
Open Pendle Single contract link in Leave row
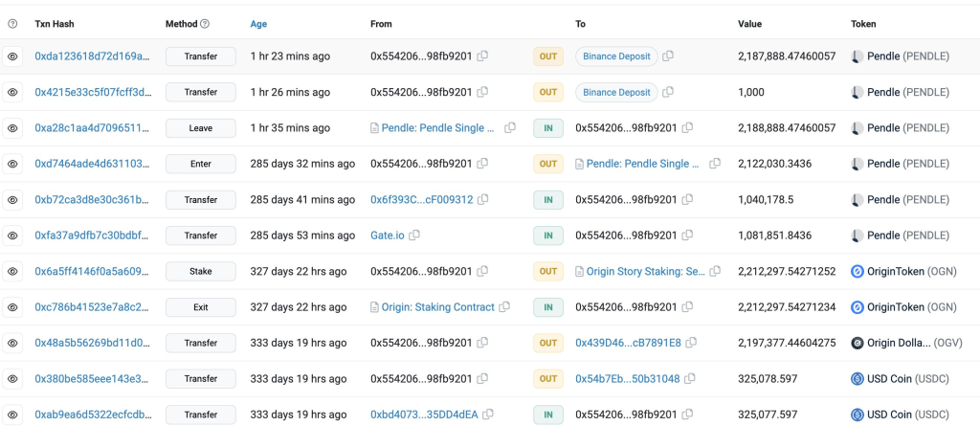[x=438, y=128]
